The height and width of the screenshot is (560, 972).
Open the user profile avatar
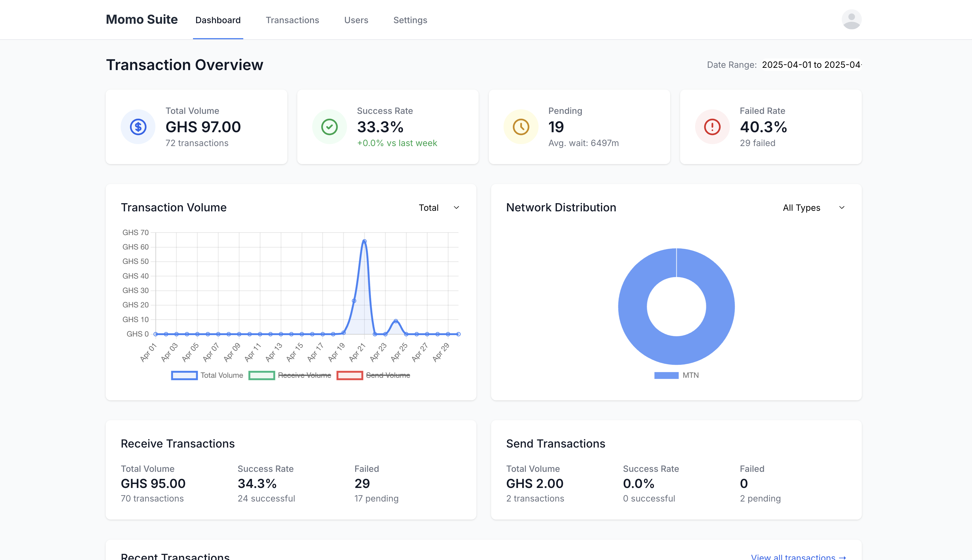click(x=851, y=19)
